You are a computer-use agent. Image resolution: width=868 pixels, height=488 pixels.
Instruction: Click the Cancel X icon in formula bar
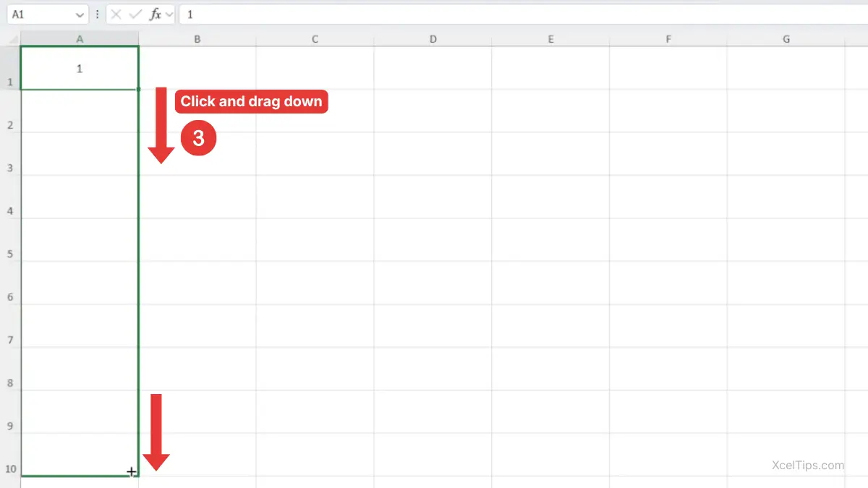pos(116,14)
